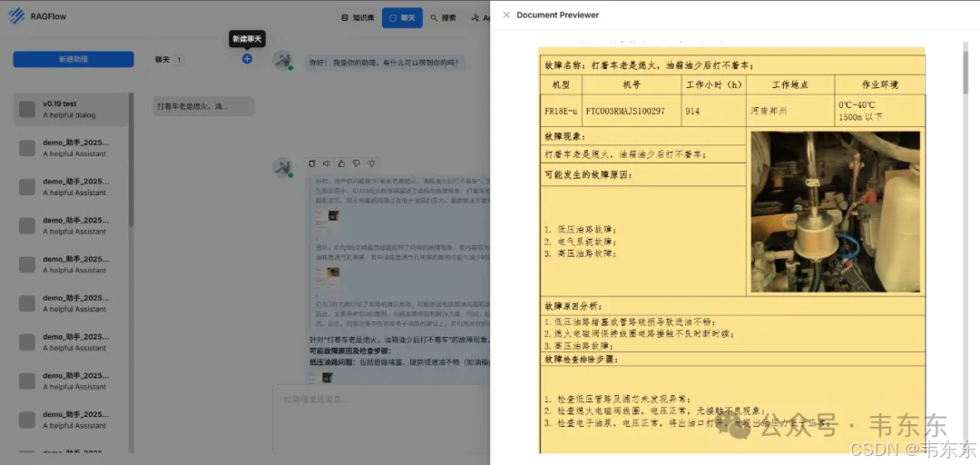
Task: Open the 搜索 tab
Action: (443, 18)
